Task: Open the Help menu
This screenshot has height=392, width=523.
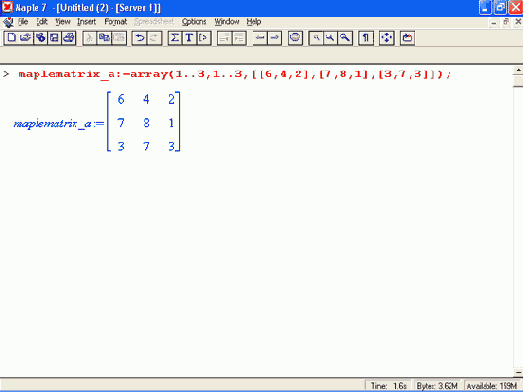Action: click(254, 22)
